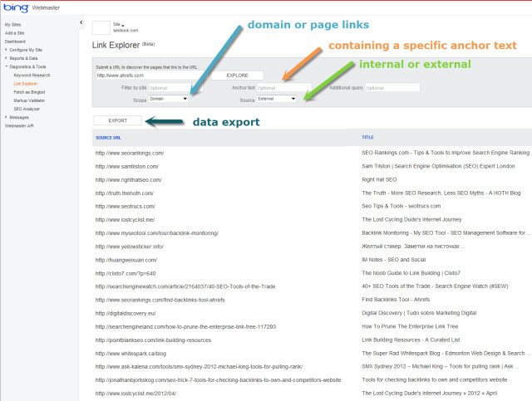Open Markup Validator
The width and height of the screenshot is (532, 401).
29,100
